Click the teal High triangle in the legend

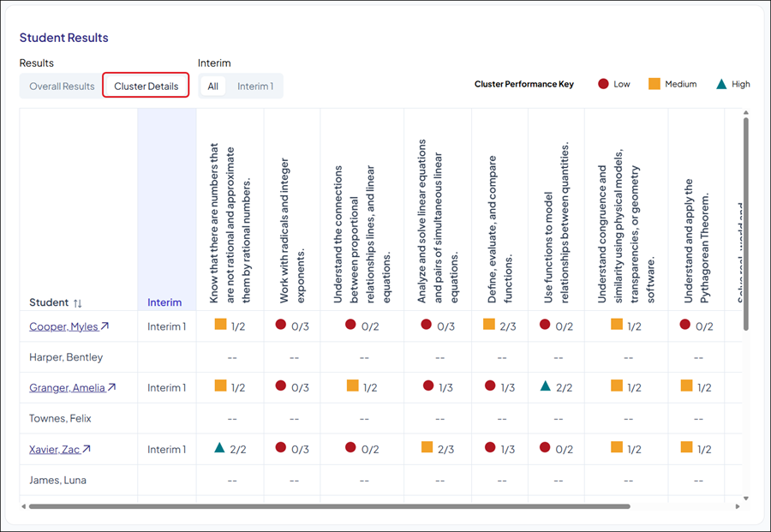click(721, 84)
